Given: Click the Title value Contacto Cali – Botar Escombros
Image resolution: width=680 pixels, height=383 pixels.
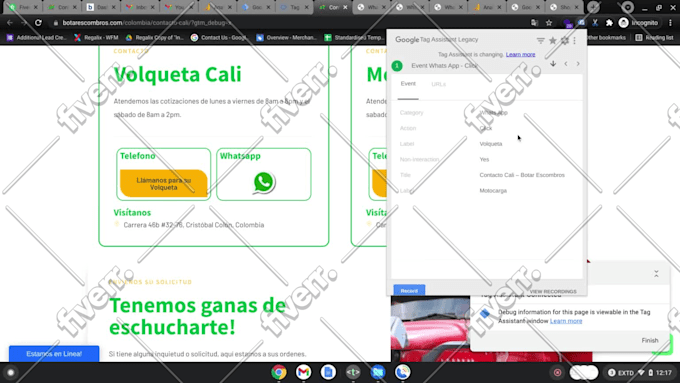Looking at the screenshot, I should (x=522, y=175).
